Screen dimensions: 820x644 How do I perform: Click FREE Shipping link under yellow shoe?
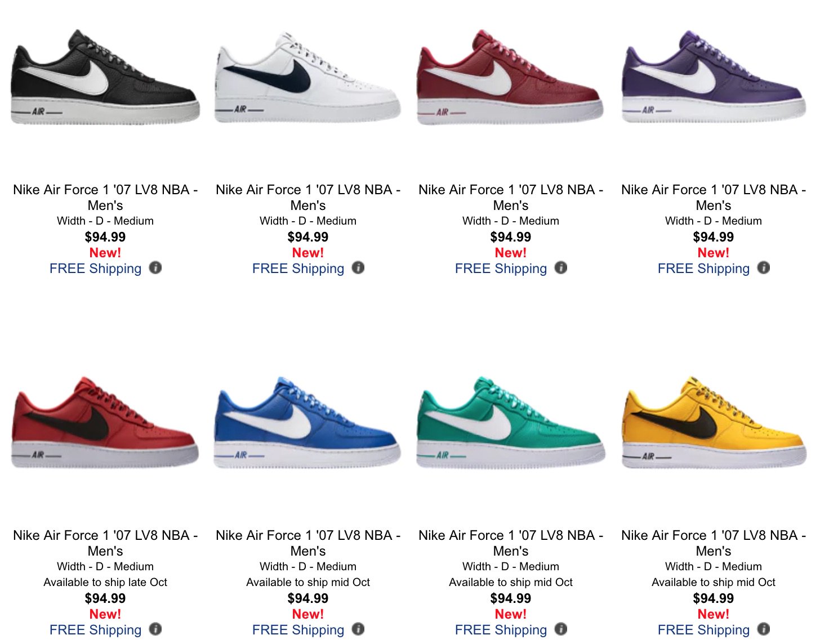703,630
